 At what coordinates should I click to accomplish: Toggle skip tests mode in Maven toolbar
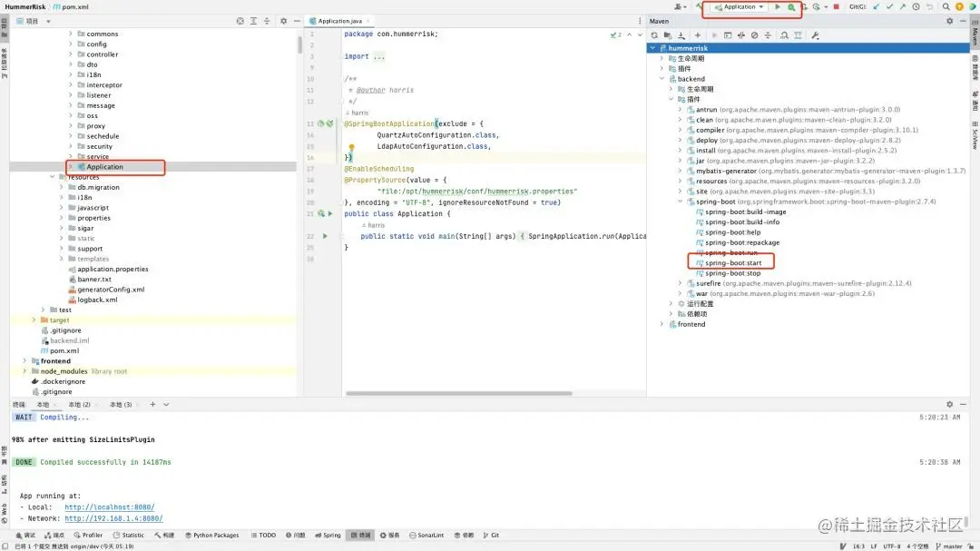pyautogui.click(x=754, y=35)
